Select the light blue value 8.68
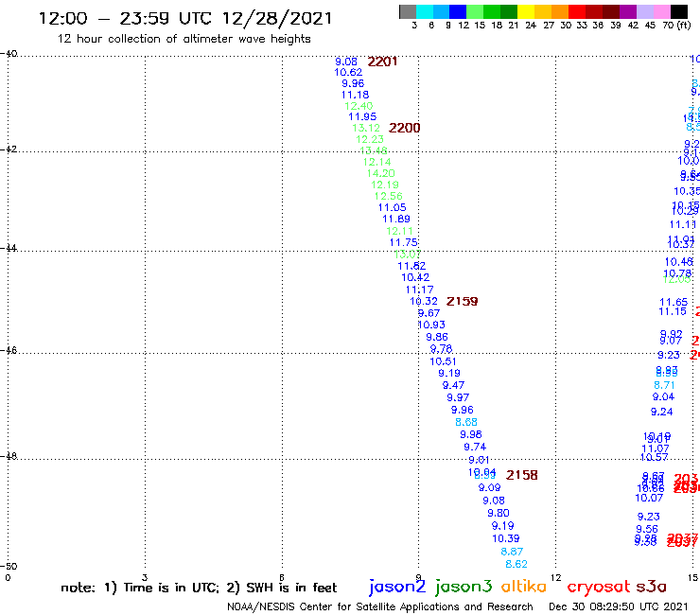The width and height of the screenshot is (700, 615). (x=466, y=422)
